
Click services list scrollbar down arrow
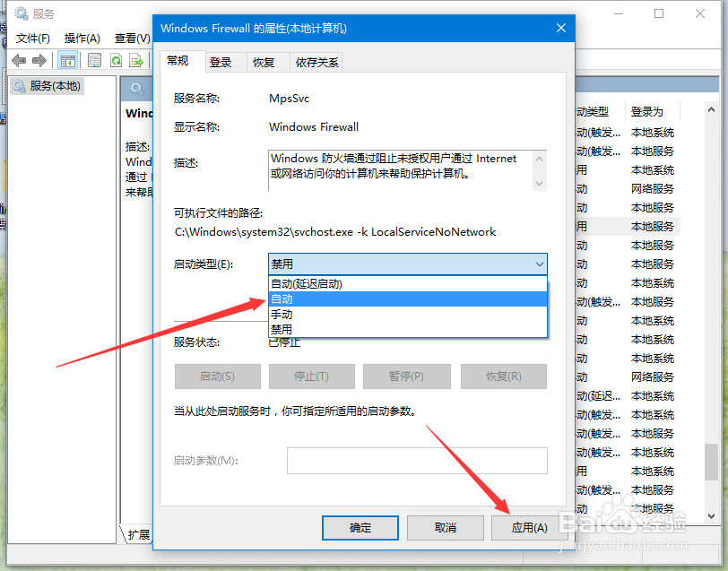coord(711,515)
